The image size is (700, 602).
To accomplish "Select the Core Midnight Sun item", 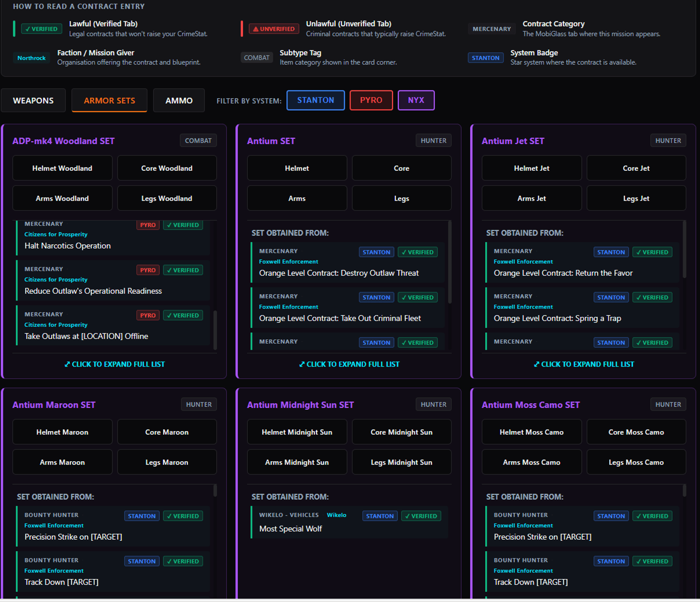I will 401,432.
